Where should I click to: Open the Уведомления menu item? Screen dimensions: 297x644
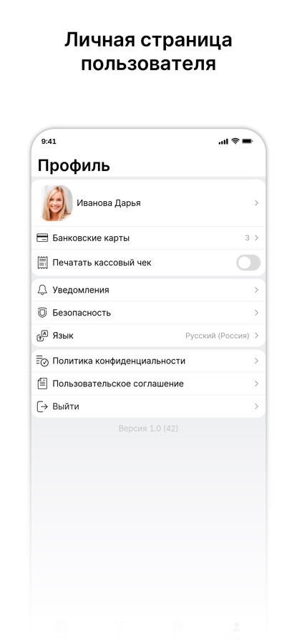pyautogui.click(x=148, y=290)
